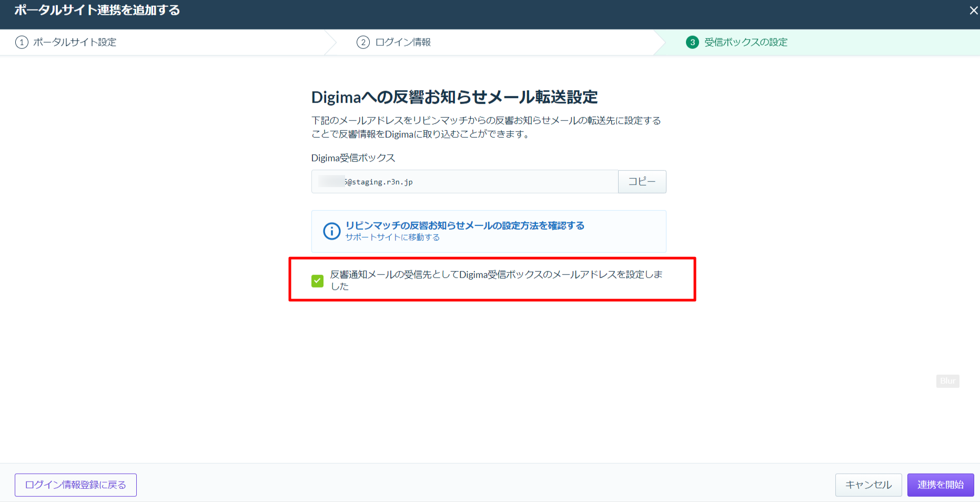This screenshot has width=980, height=502.
Task: Click the キャンセル button
Action: point(868,485)
